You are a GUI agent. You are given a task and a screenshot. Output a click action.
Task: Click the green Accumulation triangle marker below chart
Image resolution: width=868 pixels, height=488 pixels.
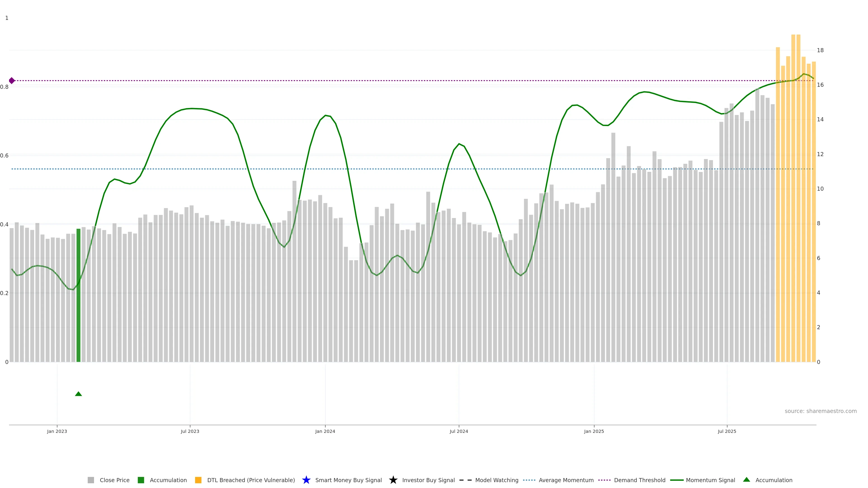(78, 394)
